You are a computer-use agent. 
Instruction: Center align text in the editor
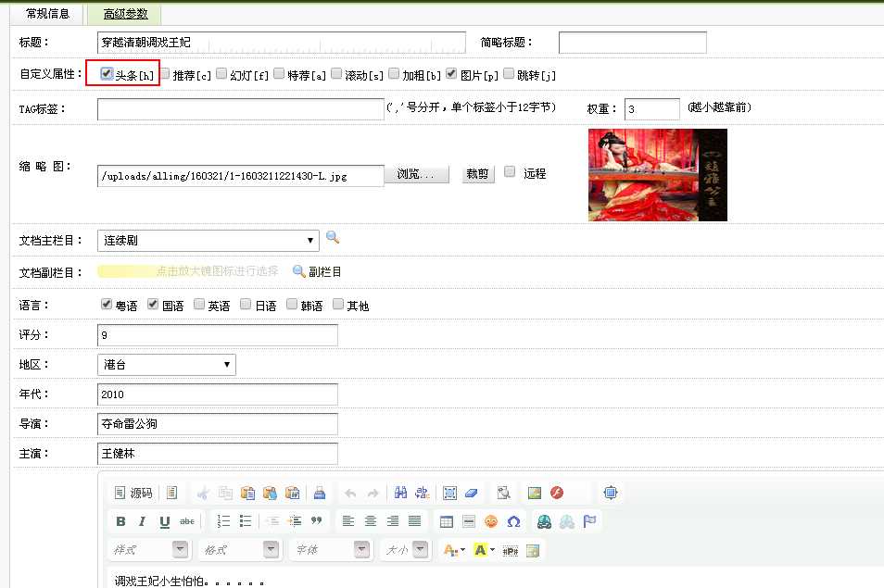pos(371,521)
